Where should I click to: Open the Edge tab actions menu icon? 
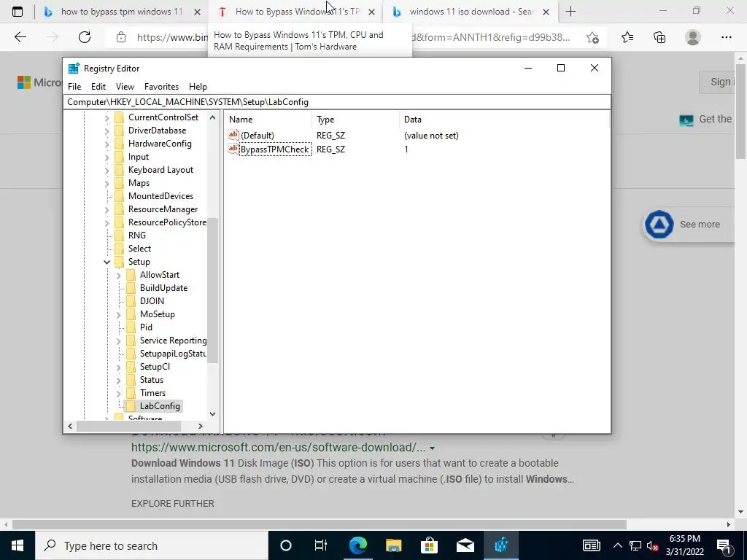[18, 12]
